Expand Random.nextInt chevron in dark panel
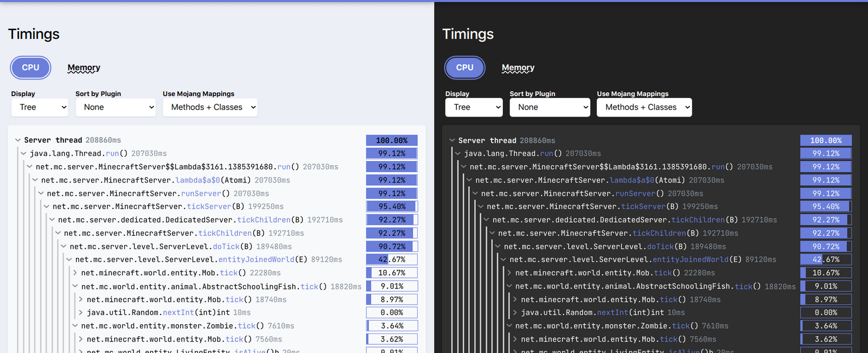The image size is (868, 353). 515,313
